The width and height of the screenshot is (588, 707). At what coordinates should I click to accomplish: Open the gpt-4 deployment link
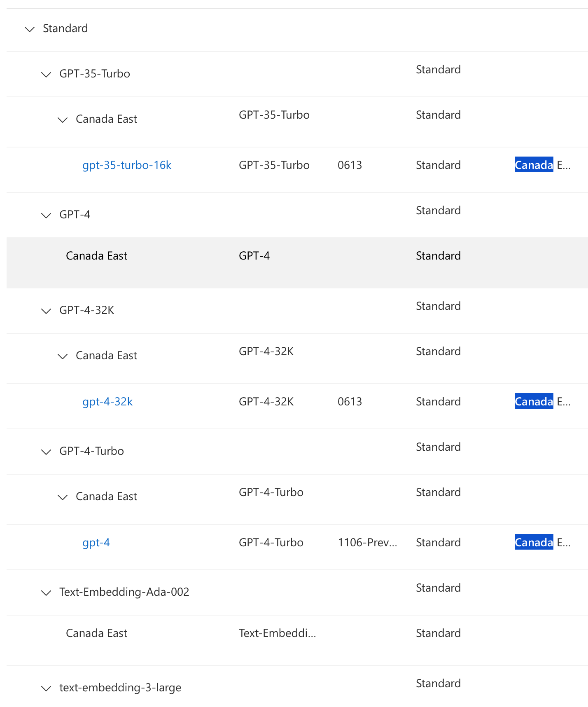point(96,543)
